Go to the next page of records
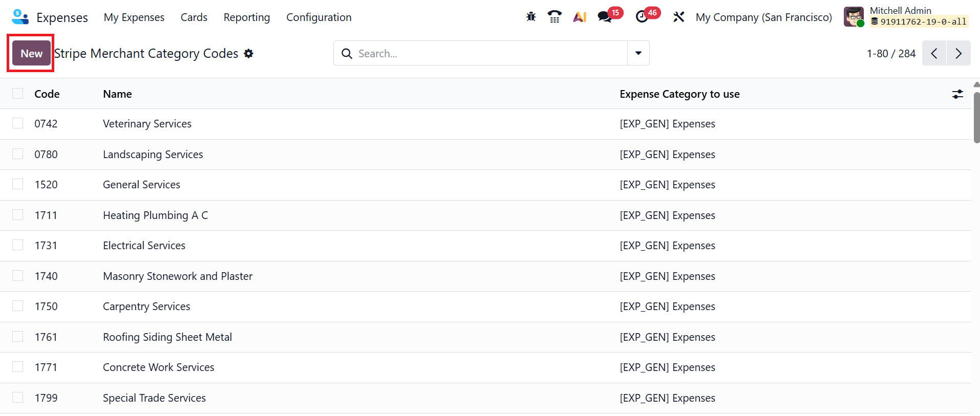Screen dimensions: 980x416 (958, 53)
